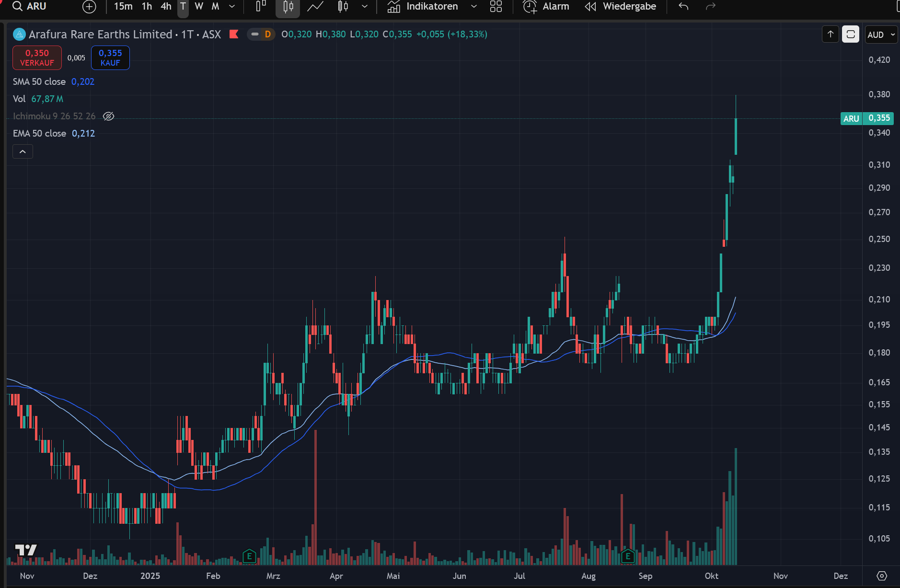Image resolution: width=900 pixels, height=588 pixels.
Task: Add a symbol to compare with the plus icon
Action: [89, 7]
